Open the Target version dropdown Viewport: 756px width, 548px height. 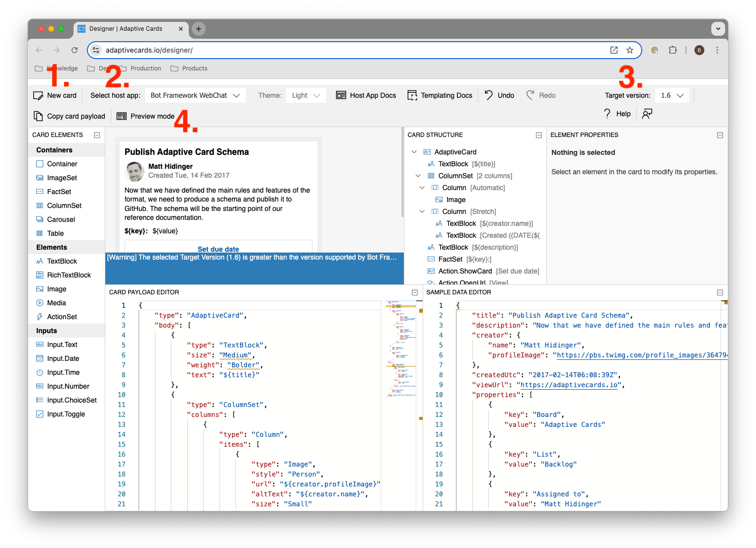(673, 95)
